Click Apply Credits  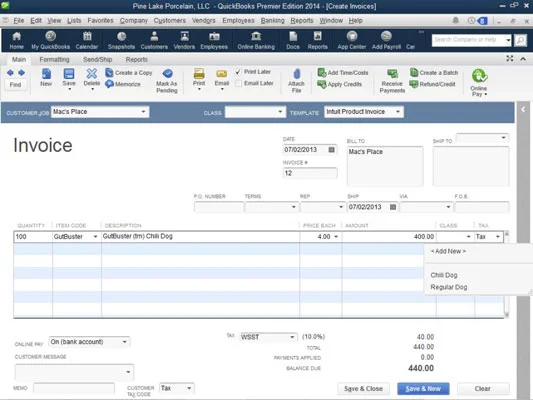point(340,84)
